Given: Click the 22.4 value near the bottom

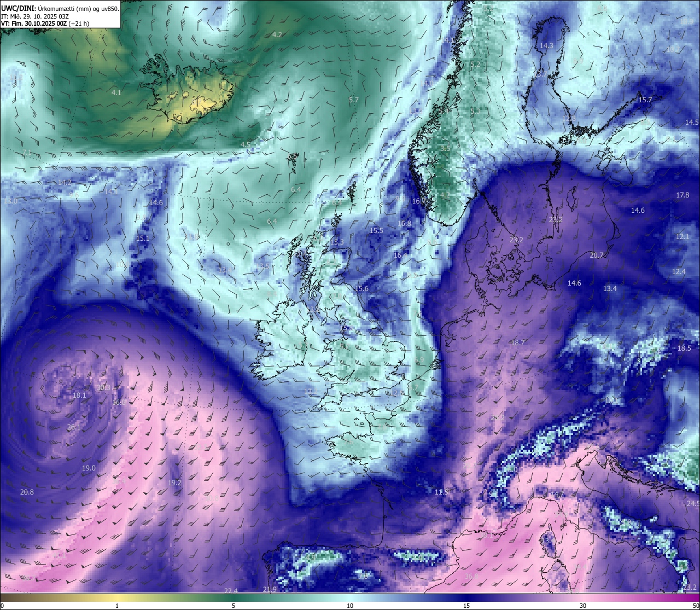Looking at the screenshot, I should 231,590.
